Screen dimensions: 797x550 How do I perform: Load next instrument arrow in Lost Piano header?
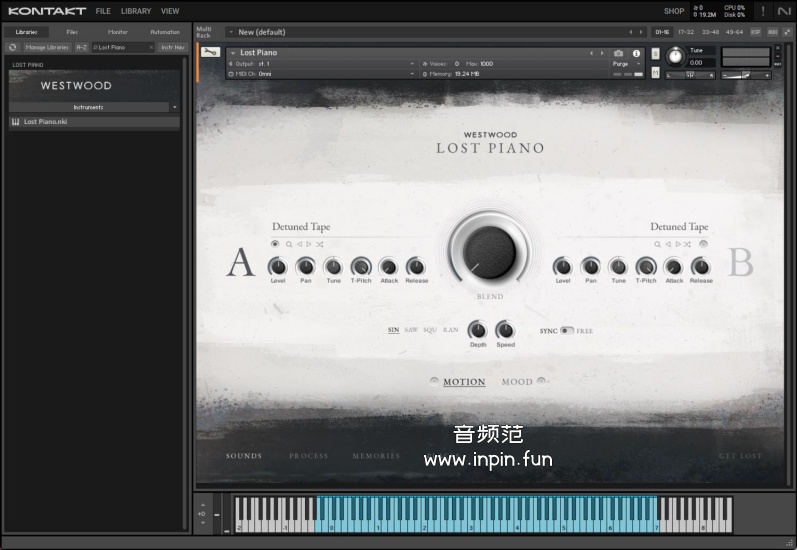tap(602, 53)
